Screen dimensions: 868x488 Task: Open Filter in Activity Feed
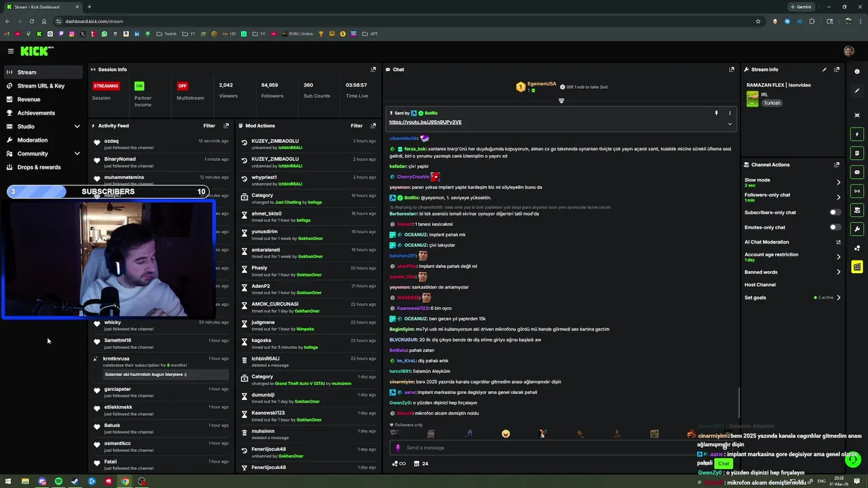[x=209, y=125]
